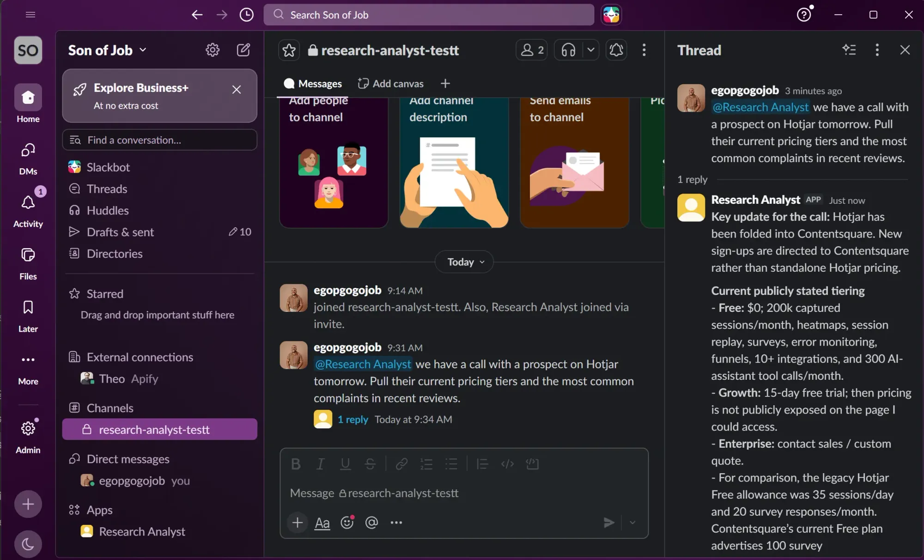Open the history clock icon

(247, 15)
